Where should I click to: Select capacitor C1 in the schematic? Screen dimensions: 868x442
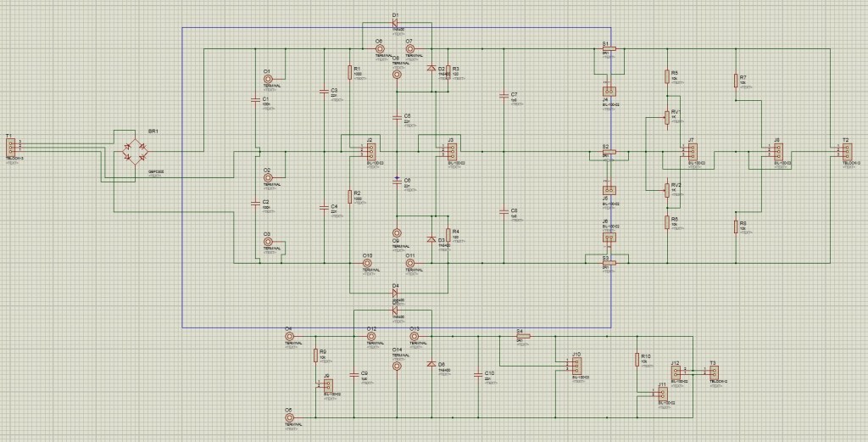tap(256, 99)
